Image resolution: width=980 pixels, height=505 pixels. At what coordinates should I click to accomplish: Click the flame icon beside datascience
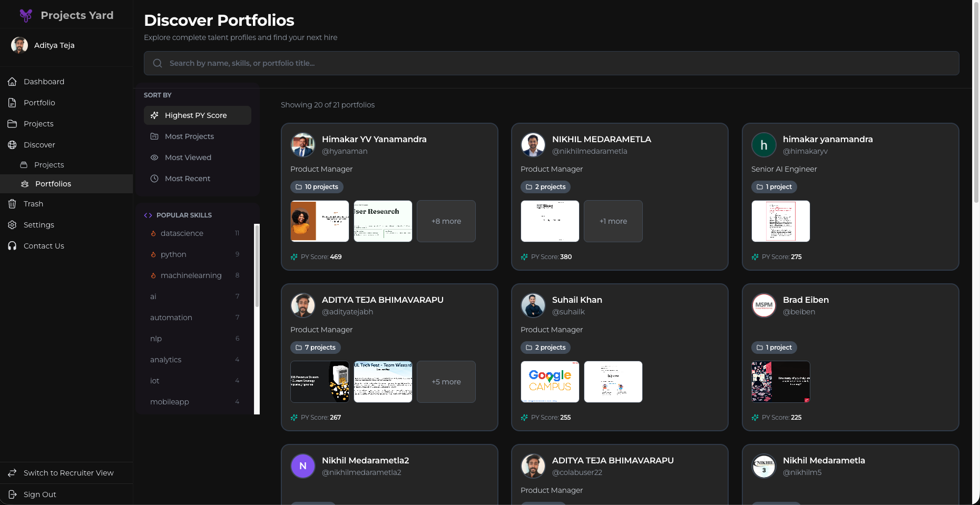tap(153, 233)
